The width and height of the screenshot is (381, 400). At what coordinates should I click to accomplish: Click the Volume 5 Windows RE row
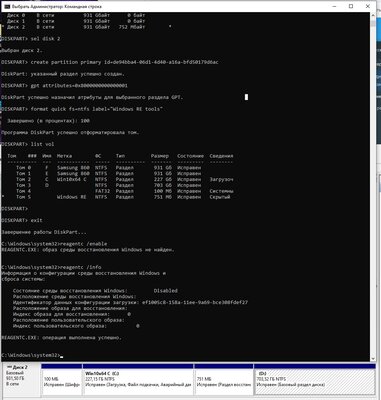120,197
